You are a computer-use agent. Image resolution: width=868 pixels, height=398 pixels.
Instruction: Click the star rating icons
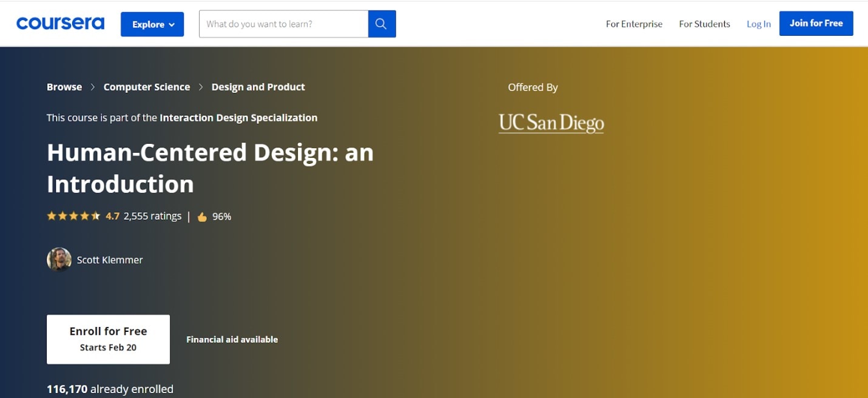(73, 216)
